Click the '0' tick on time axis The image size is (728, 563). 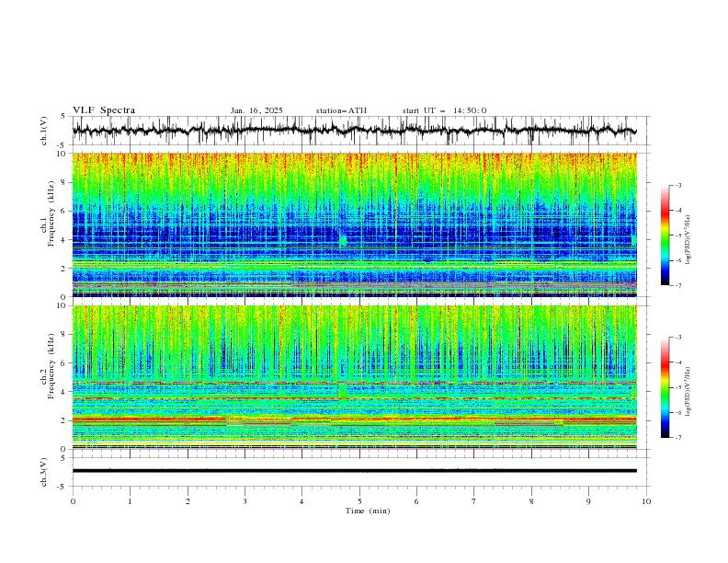tap(73, 501)
